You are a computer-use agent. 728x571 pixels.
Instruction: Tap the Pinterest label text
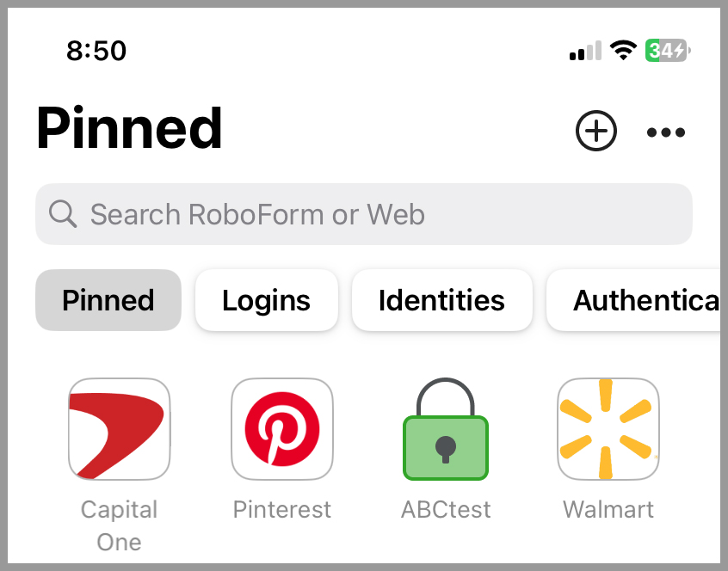click(x=282, y=510)
